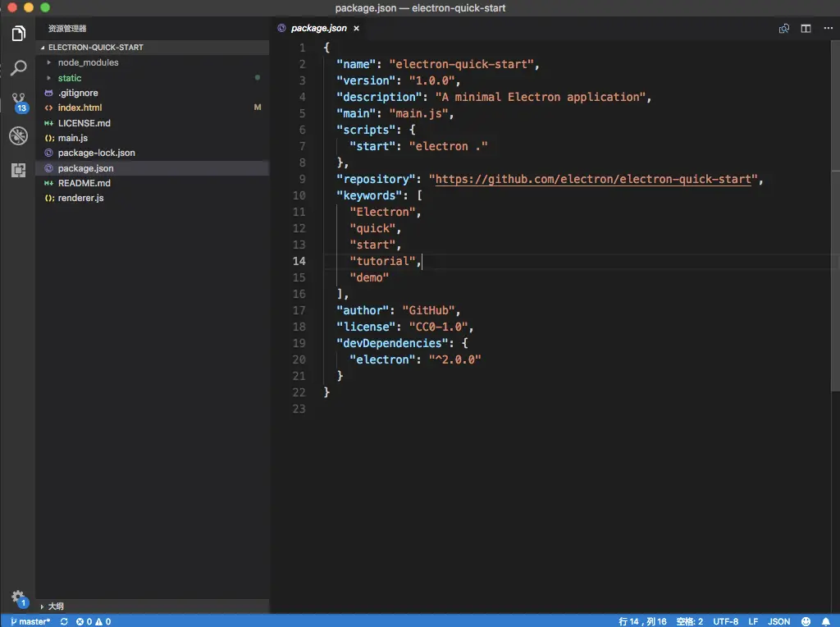This screenshot has width=840, height=627.
Task: Open notifications bell icon
Action: 826,621
